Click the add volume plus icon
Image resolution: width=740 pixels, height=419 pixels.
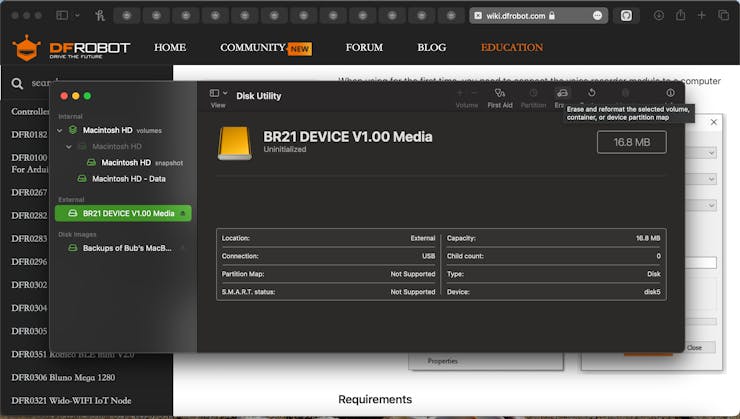point(460,93)
